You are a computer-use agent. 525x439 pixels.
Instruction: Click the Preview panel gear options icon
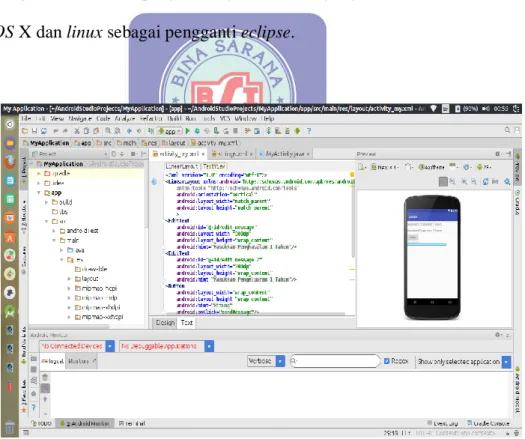click(x=498, y=154)
